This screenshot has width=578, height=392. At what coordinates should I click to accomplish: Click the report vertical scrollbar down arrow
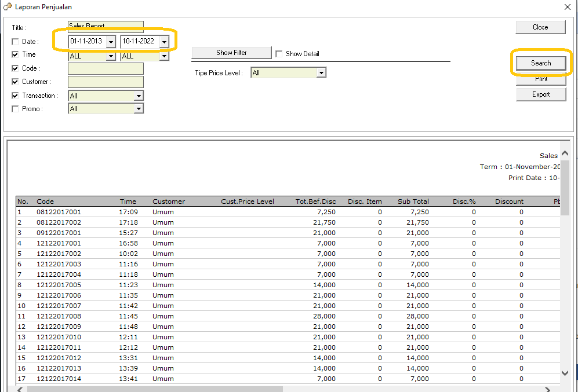click(565, 373)
